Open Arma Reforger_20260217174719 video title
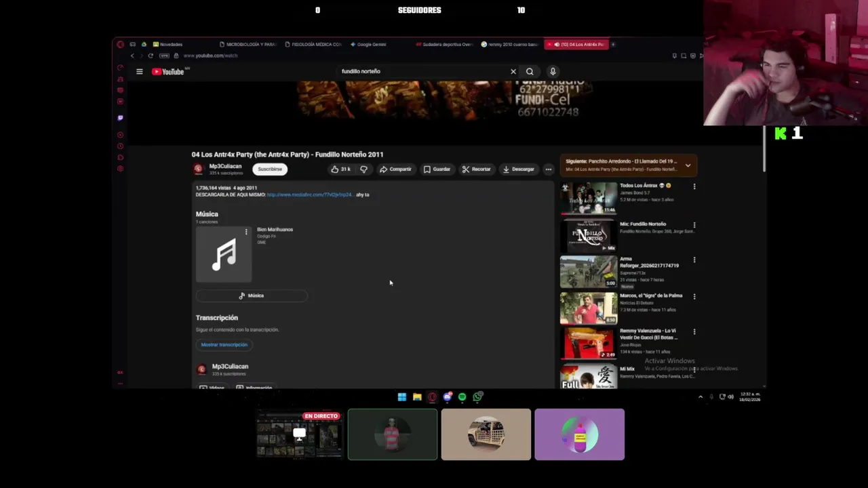Image resolution: width=868 pixels, height=488 pixels. point(649,262)
